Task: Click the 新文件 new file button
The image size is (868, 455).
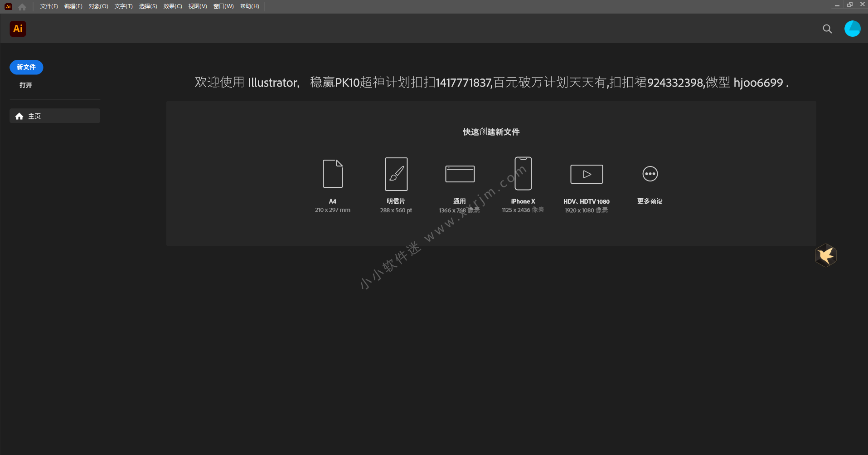Action: (26, 67)
